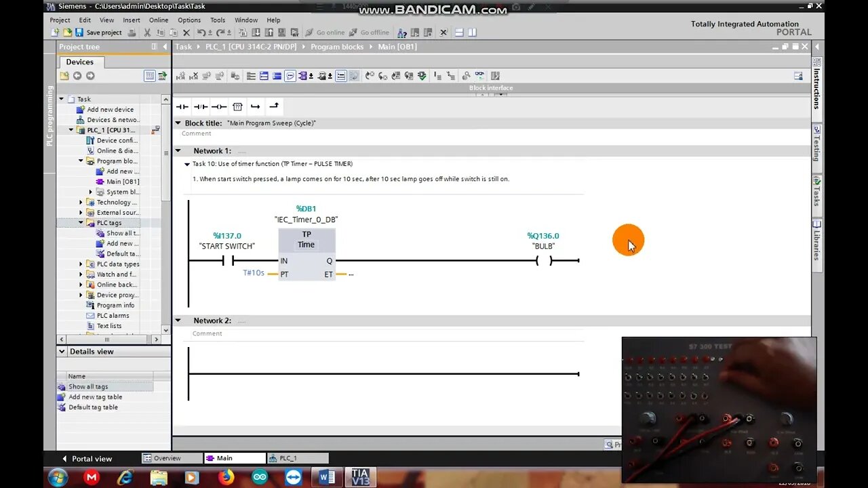Insert network icon in editor toolbar

click(x=182, y=76)
